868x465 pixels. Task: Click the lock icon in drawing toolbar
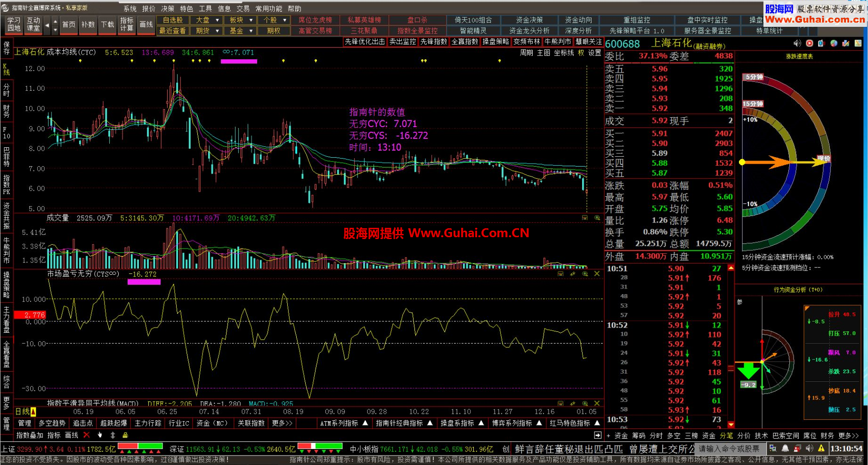click(x=125, y=435)
